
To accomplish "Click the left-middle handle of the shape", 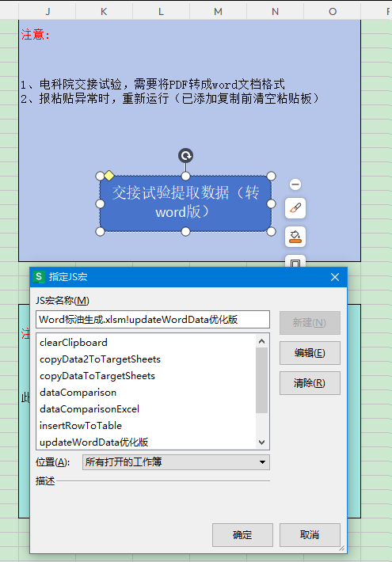I will coord(100,203).
